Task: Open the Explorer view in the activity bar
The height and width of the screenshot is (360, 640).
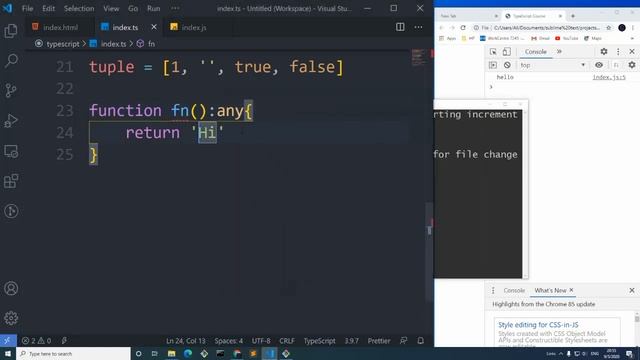Action: 11,31
